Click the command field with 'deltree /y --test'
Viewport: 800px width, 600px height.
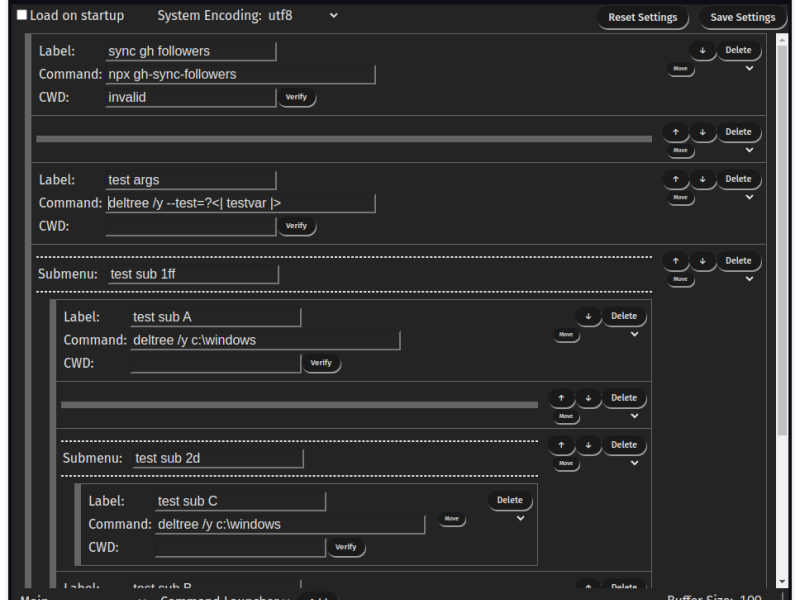click(240, 203)
